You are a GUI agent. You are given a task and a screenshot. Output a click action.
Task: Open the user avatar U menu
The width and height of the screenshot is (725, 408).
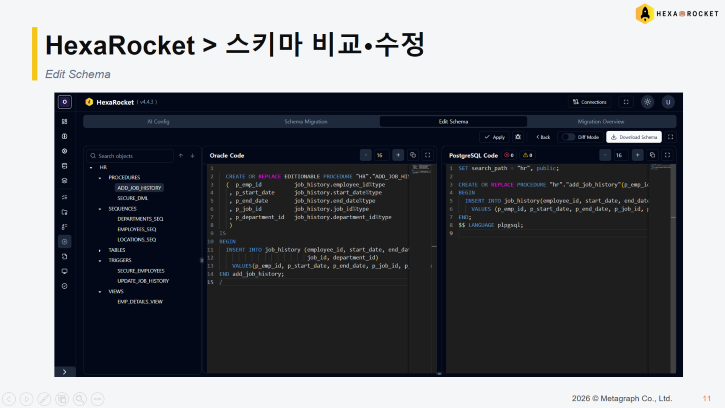pos(668,102)
